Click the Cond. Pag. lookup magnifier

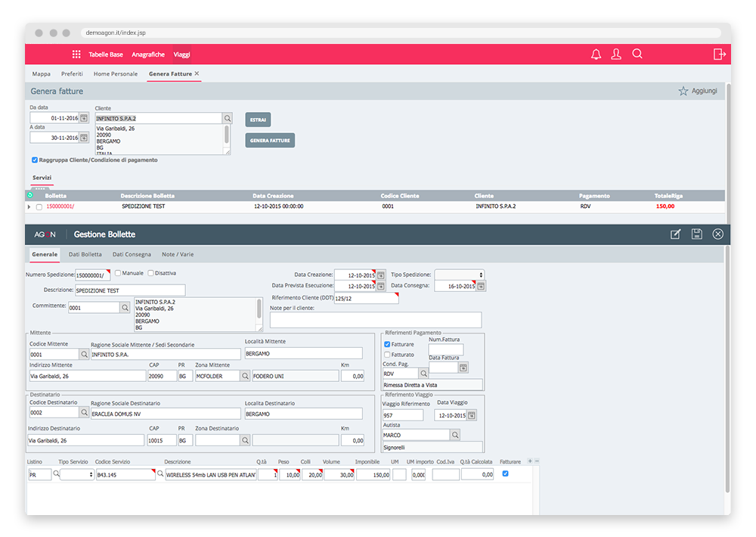(424, 374)
